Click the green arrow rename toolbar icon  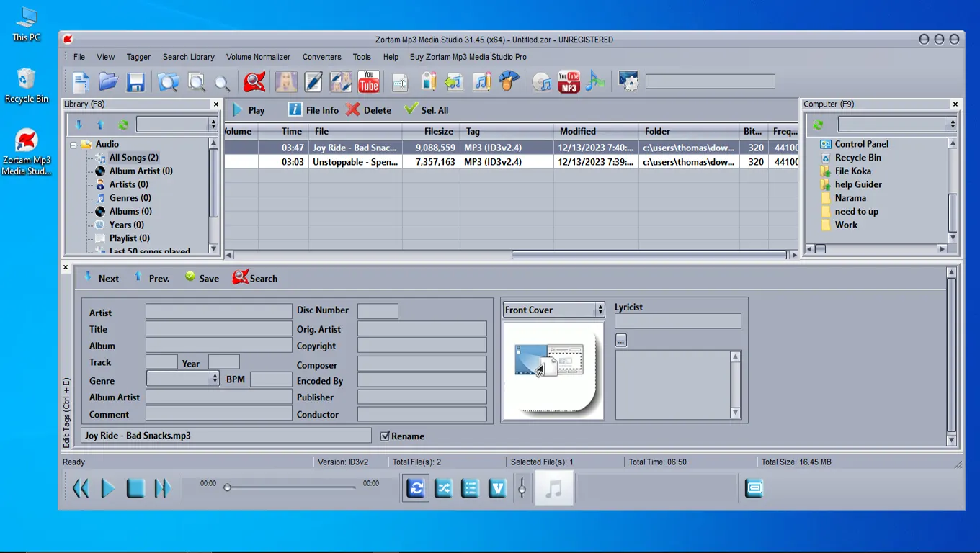coord(453,82)
